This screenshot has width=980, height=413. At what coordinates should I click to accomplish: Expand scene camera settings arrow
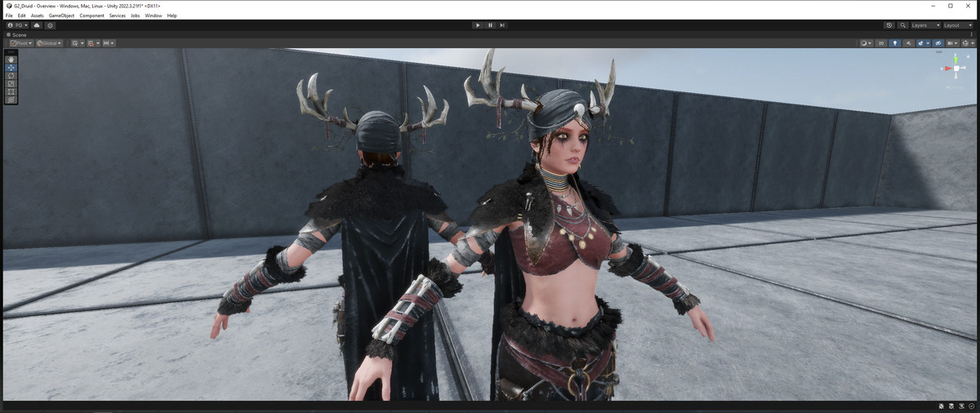pos(956,43)
